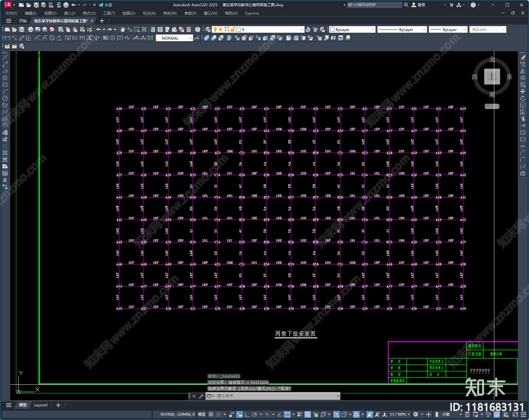Image resolution: width=529 pixels, height=420 pixels.
Task: Click the Center Mark dimension icon
Action: click(113, 38)
